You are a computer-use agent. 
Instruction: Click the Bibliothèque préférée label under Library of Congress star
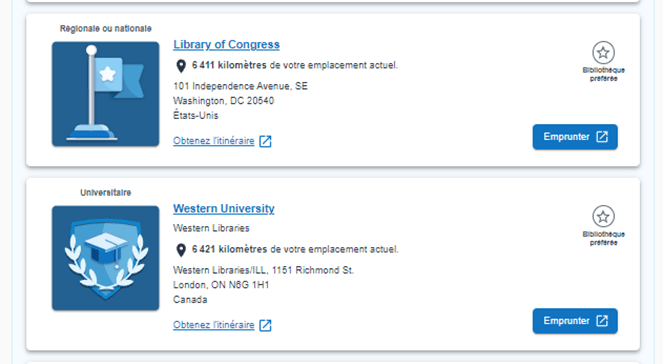point(603,74)
